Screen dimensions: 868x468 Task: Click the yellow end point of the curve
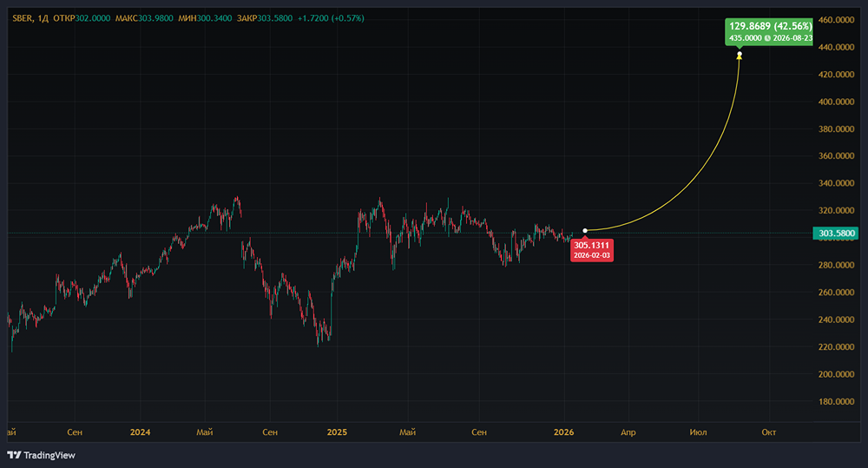point(740,56)
